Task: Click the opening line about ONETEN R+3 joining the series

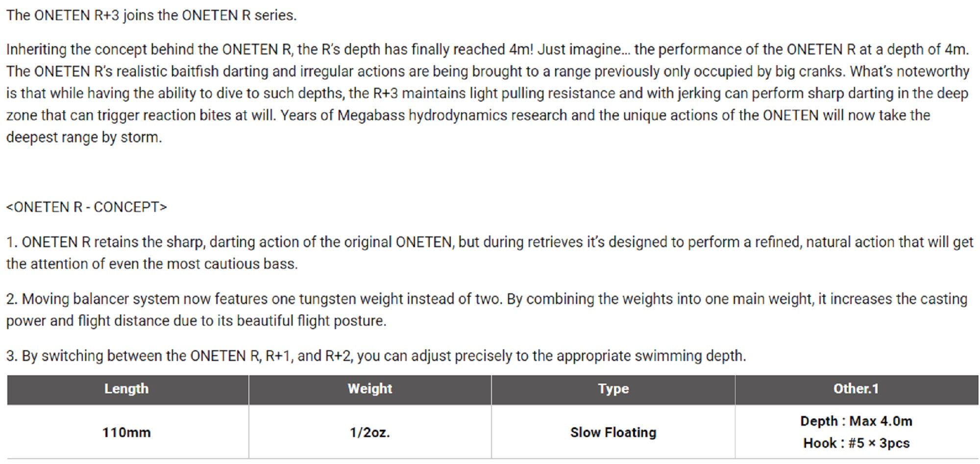Action: (x=151, y=16)
